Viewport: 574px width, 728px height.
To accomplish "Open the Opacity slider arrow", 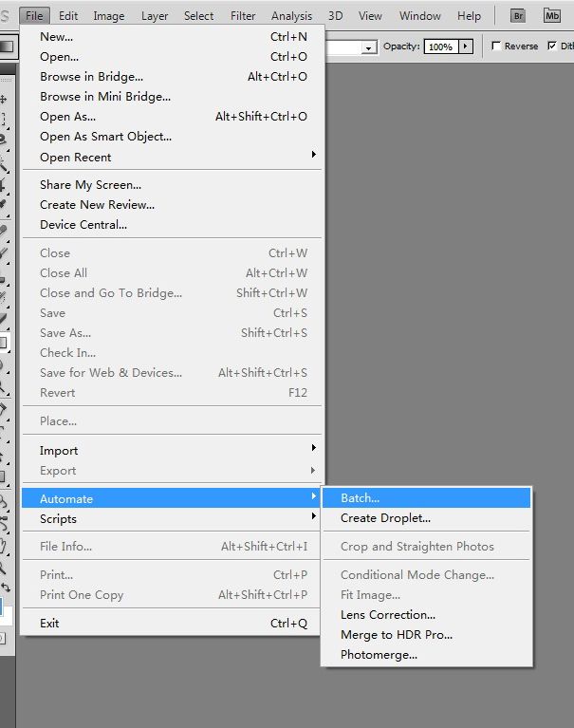I will (466, 47).
